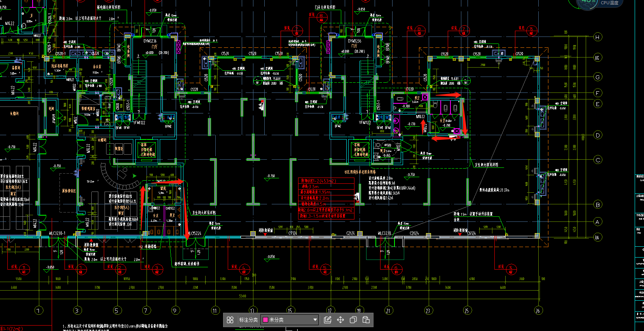Select the overall dimension text 55100
Image resolution: width=644 pixels, height=331 pixels.
click(x=243, y=296)
